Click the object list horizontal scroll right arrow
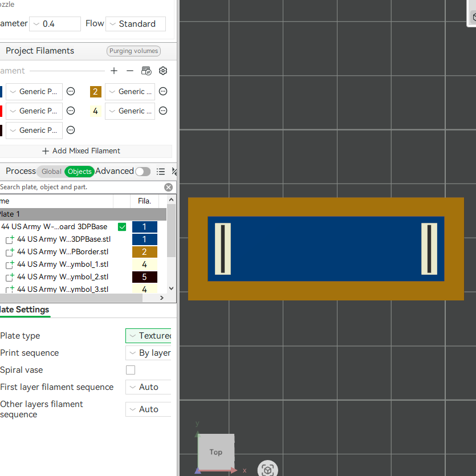The image size is (476, 476). (162, 298)
